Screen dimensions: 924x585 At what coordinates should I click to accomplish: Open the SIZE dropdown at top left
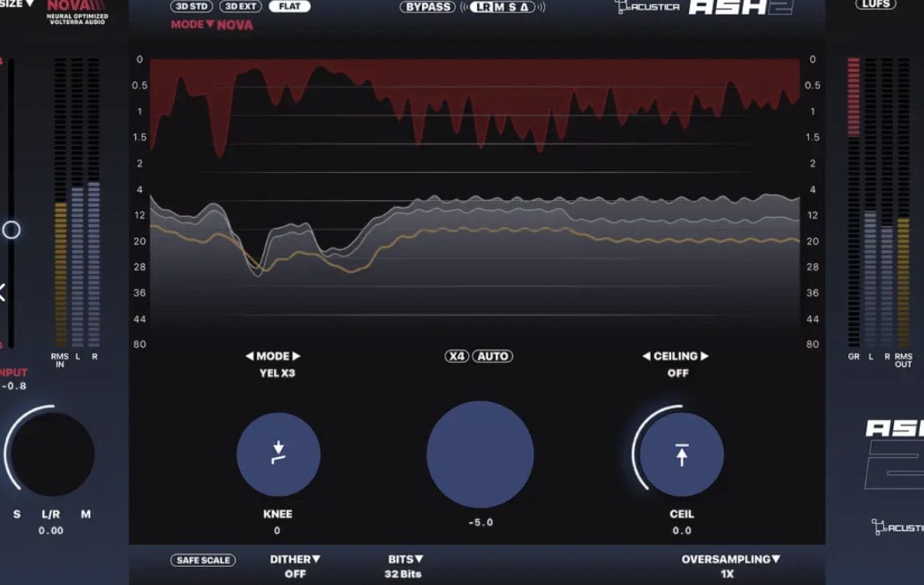(x=17, y=4)
